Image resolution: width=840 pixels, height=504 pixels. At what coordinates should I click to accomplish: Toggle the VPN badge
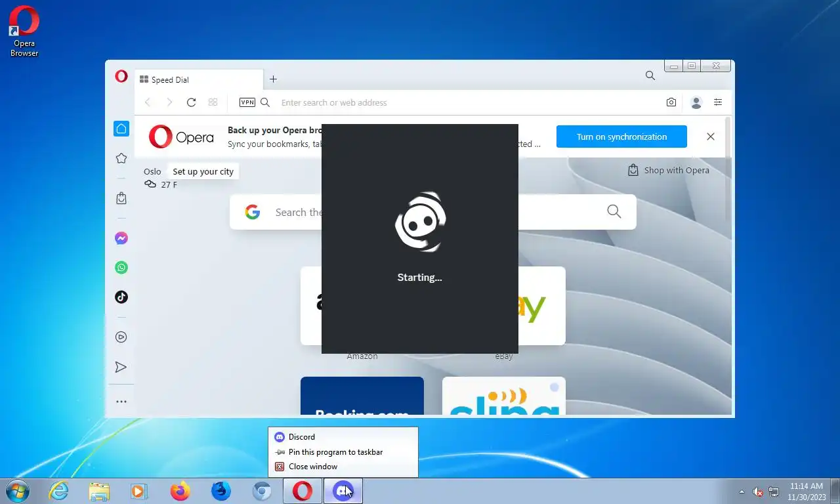[247, 102]
